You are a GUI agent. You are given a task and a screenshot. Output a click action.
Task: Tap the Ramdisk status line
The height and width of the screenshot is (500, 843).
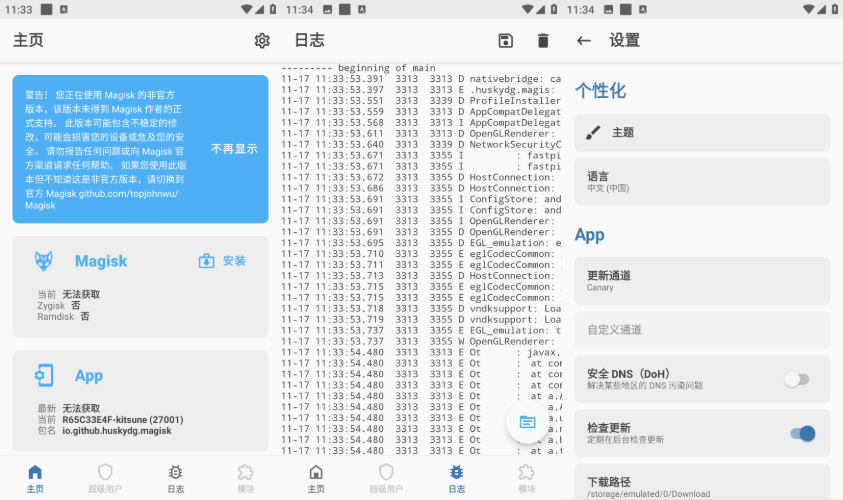point(63,317)
